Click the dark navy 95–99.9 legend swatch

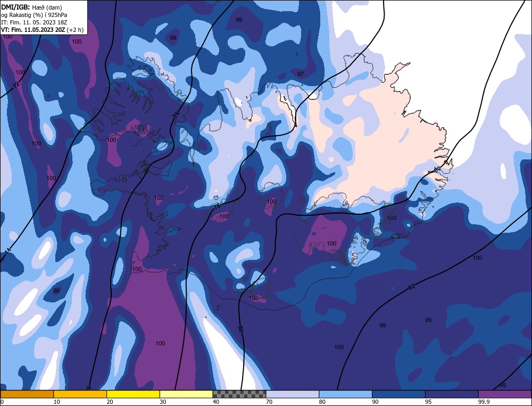(x=452, y=394)
